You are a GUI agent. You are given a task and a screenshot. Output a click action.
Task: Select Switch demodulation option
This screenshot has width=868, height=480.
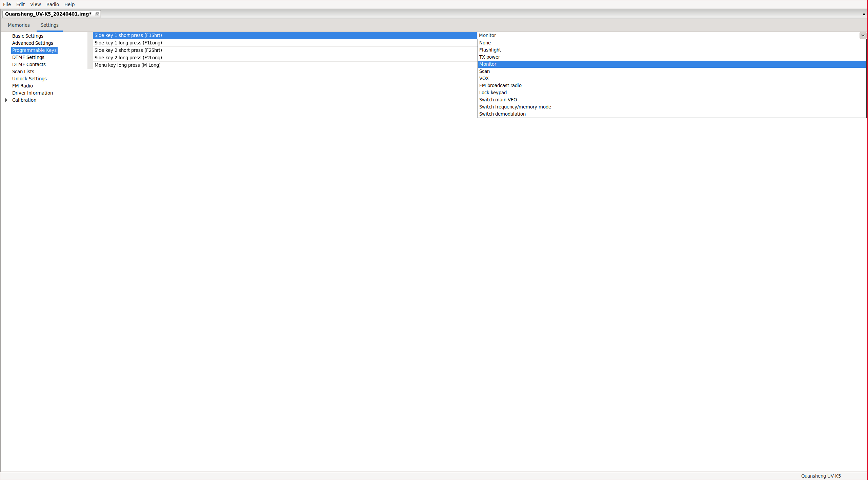[x=502, y=114]
